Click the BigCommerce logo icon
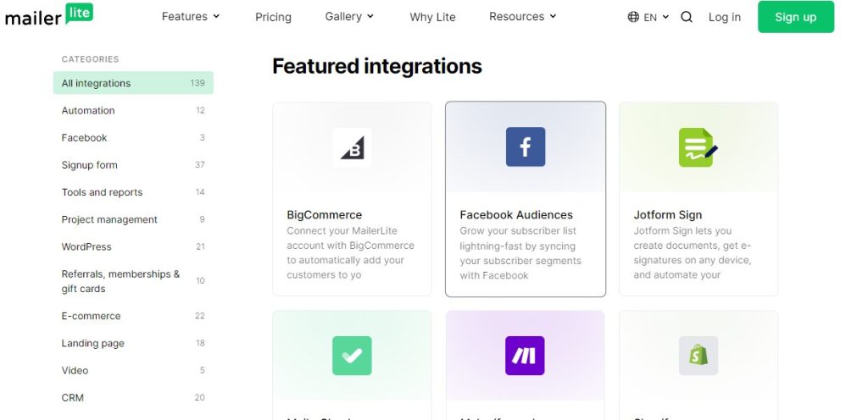The height and width of the screenshot is (420, 868). point(352,147)
